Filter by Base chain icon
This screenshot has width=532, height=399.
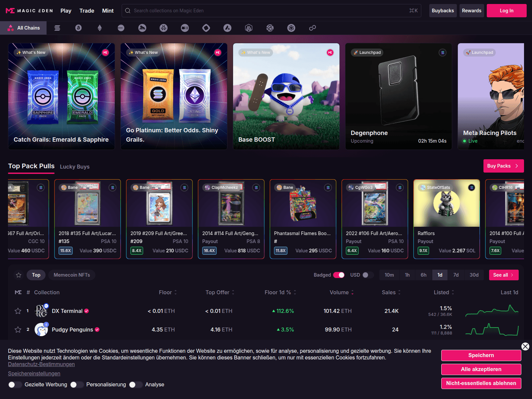point(121,28)
